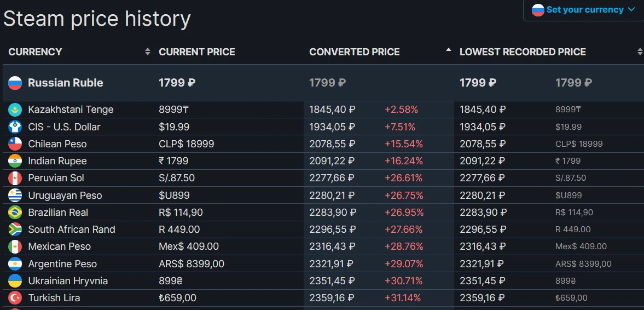
Task: Click the CLP$ 18999 current price cell
Action: point(187,144)
